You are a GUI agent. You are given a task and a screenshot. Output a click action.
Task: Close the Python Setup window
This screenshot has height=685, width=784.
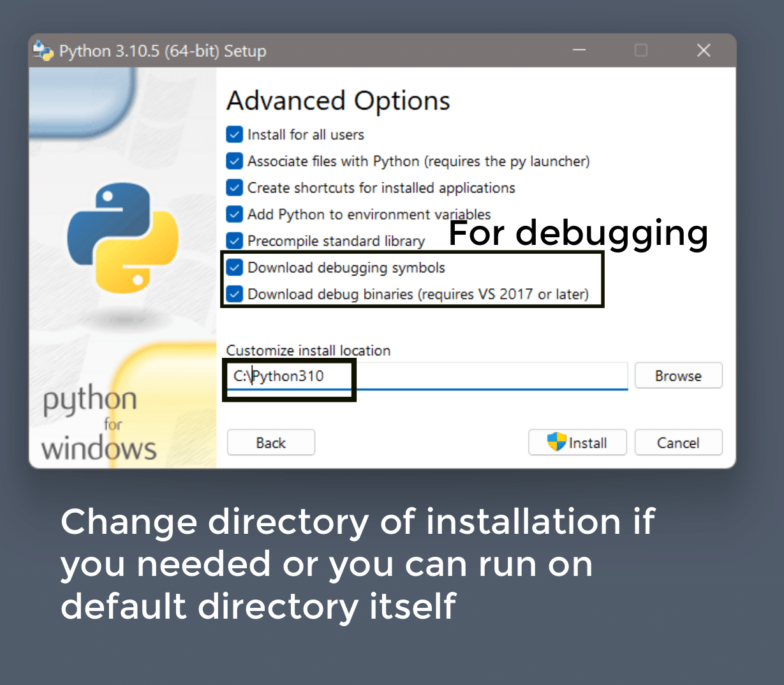point(704,50)
